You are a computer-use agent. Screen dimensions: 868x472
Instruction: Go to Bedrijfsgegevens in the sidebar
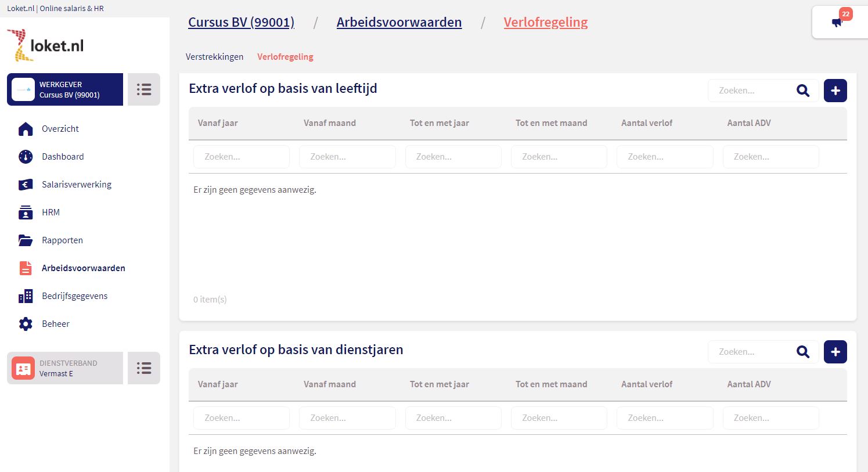pos(74,296)
